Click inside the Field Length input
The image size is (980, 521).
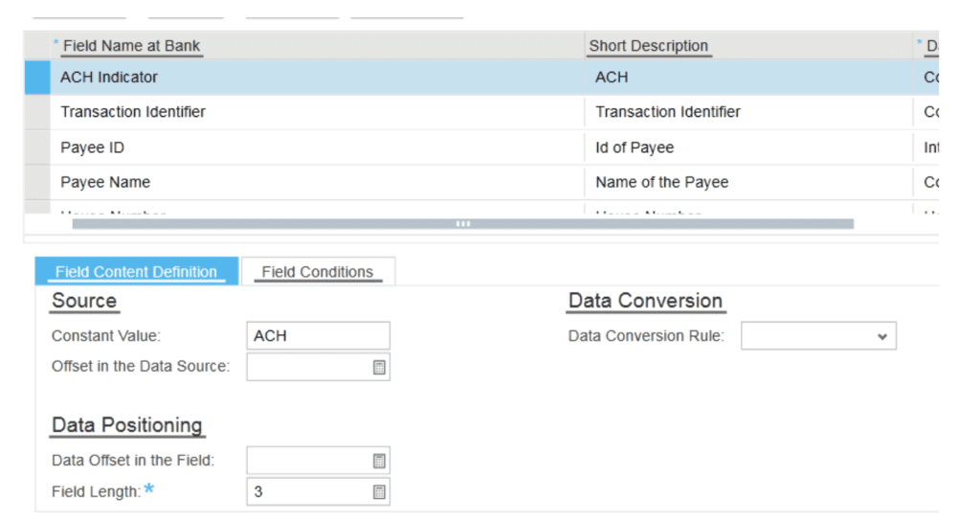click(x=318, y=491)
